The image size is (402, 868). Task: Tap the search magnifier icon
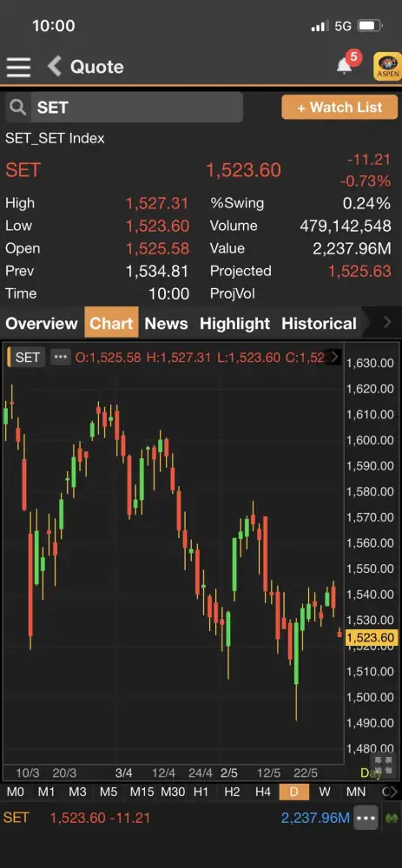click(x=17, y=108)
